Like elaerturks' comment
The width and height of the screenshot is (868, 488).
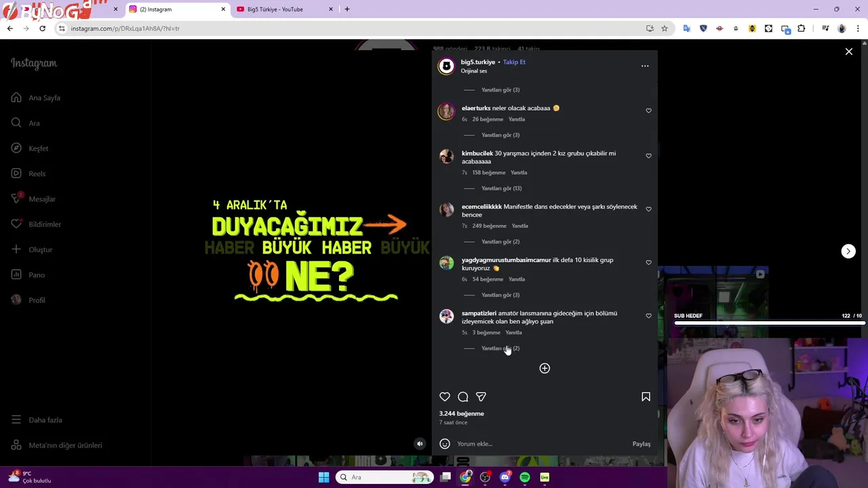[648, 110]
